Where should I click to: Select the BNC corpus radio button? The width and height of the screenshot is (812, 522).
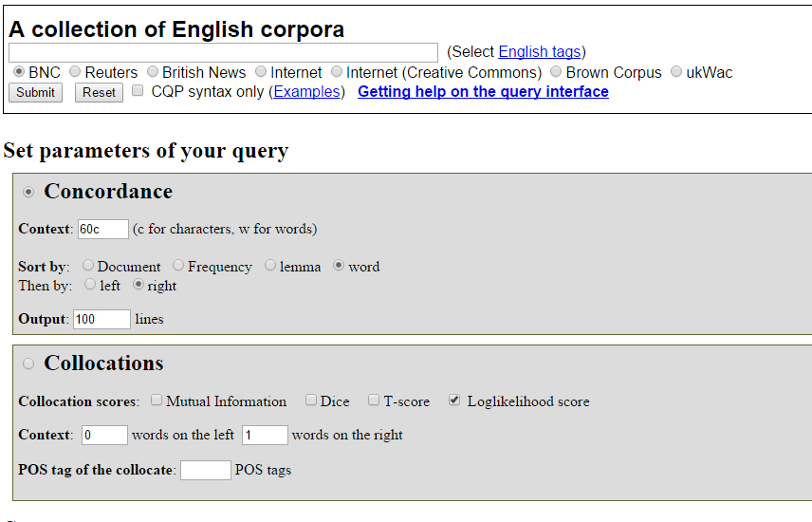(19, 71)
